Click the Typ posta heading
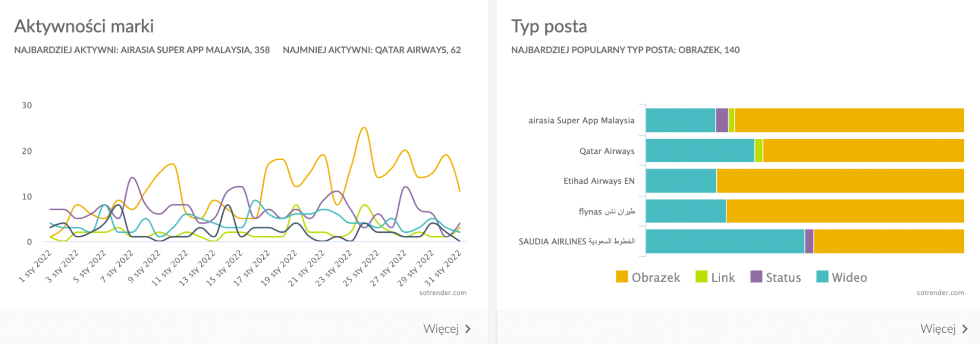980x344 pixels. pyautogui.click(x=549, y=26)
